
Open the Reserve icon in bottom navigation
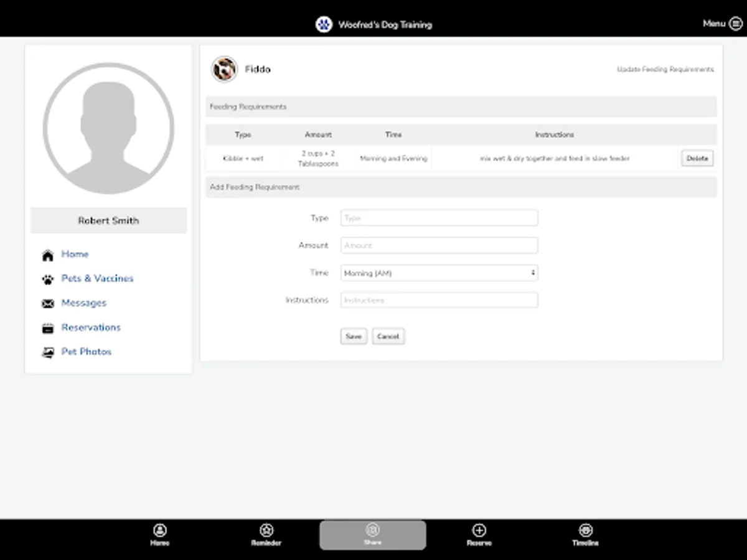coord(479,530)
